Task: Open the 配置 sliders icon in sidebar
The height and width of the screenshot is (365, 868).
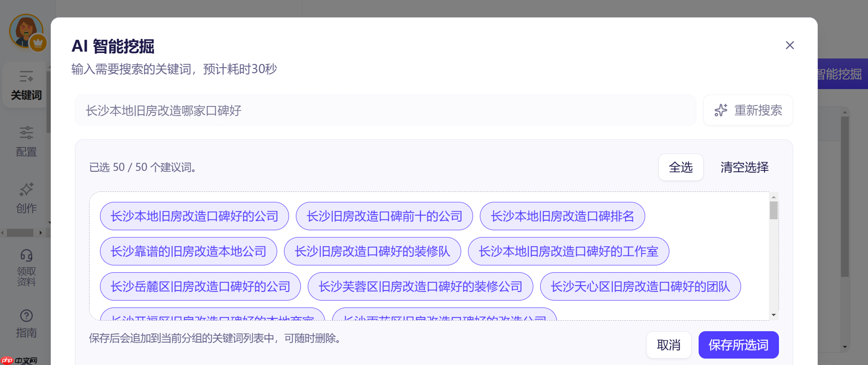Action: [26, 132]
